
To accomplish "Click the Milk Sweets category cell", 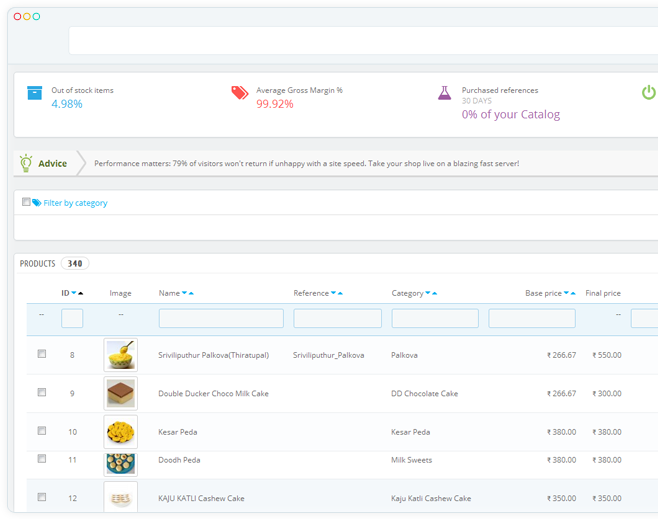I will click(x=412, y=460).
